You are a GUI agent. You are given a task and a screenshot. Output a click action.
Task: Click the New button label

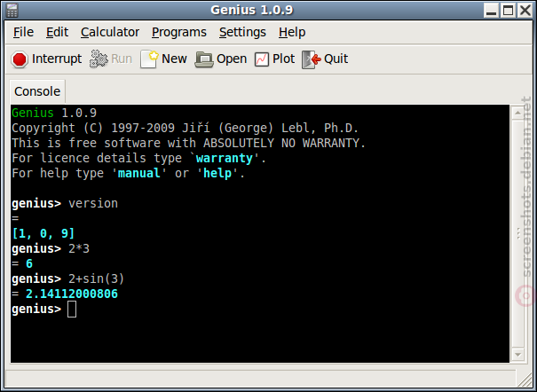[x=174, y=59]
